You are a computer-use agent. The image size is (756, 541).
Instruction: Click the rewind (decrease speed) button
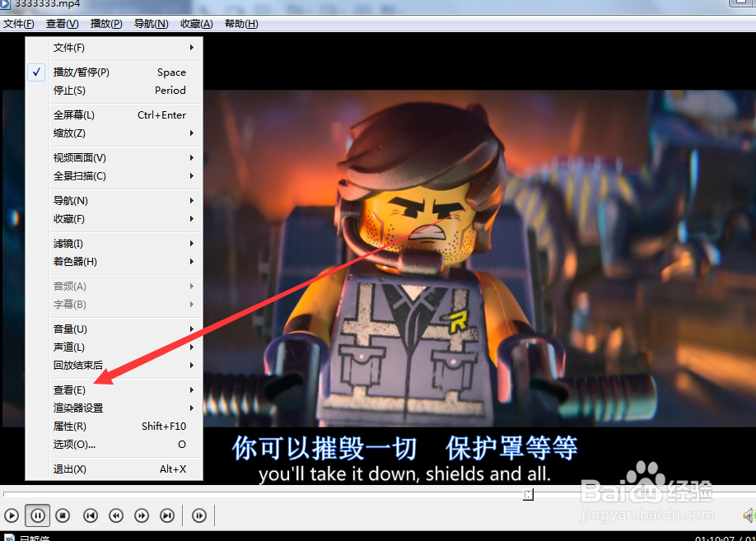[x=116, y=515]
